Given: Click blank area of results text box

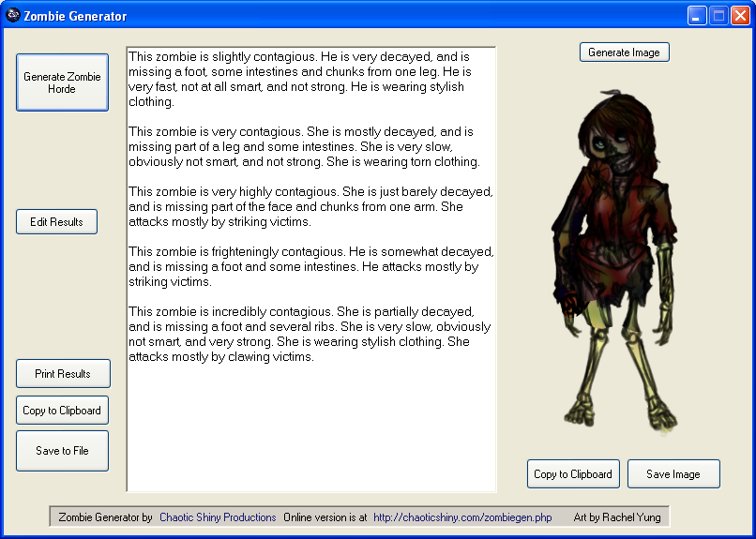Looking at the screenshot, I should tap(311, 428).
